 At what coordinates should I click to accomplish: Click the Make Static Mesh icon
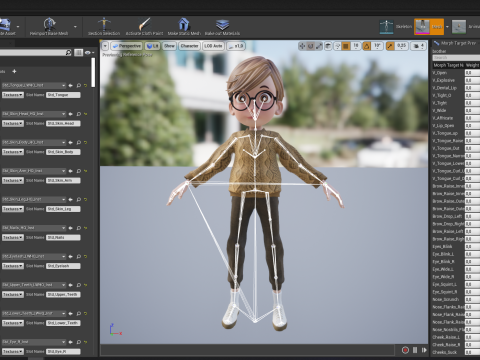point(184,24)
